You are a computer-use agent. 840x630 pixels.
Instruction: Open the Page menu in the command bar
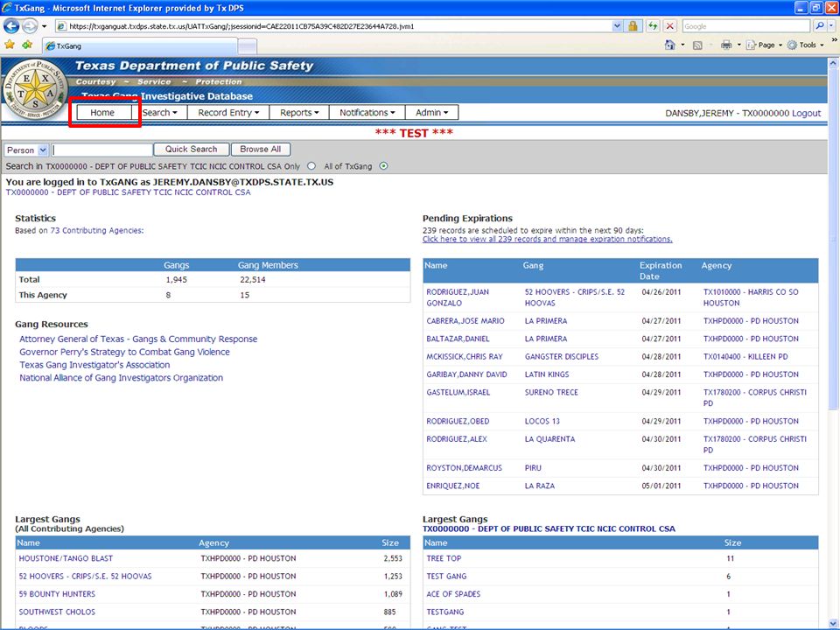coord(764,45)
